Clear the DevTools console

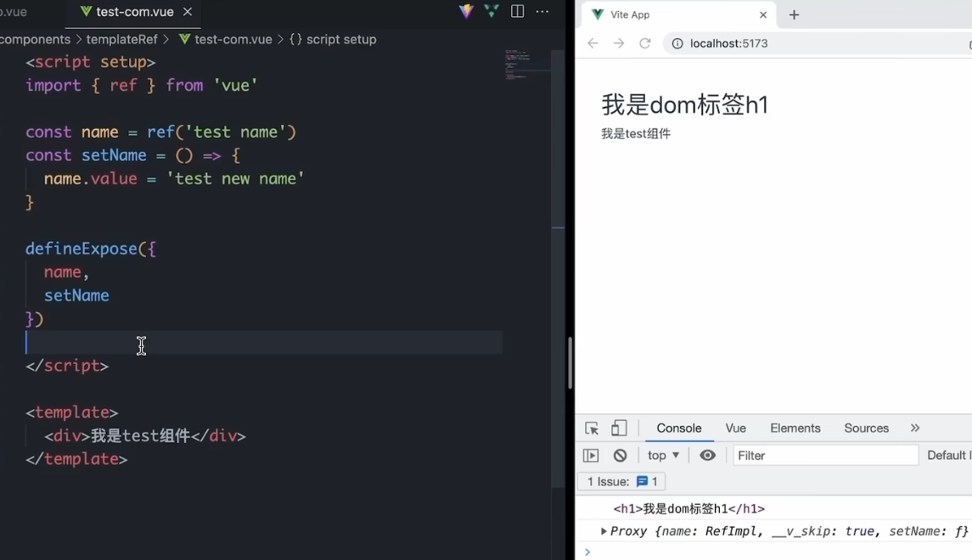coord(620,455)
